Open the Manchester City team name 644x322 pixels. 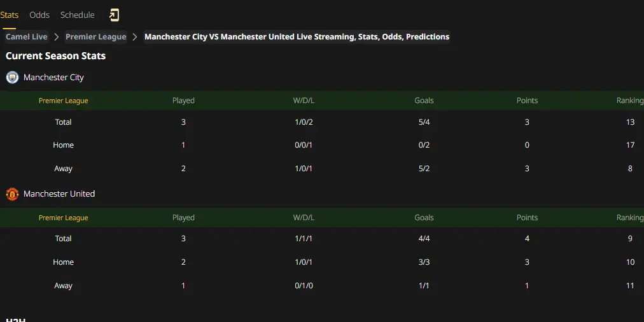coord(53,77)
